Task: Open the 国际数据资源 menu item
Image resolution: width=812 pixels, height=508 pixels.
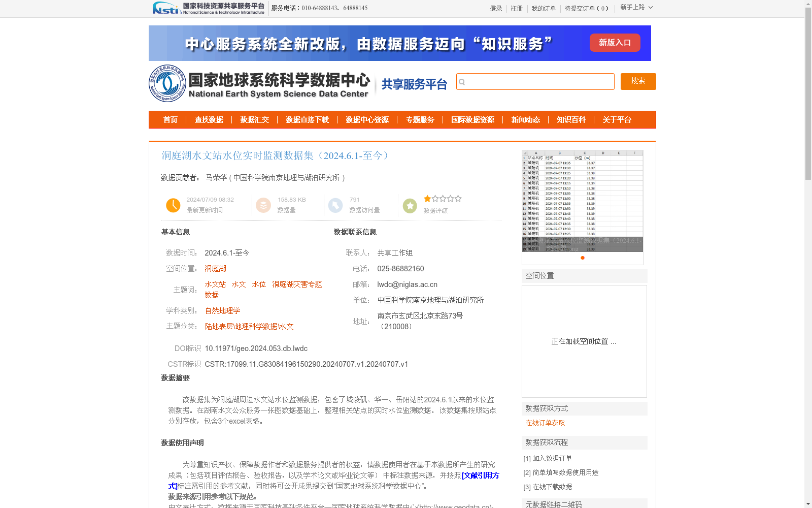Action: (x=473, y=120)
